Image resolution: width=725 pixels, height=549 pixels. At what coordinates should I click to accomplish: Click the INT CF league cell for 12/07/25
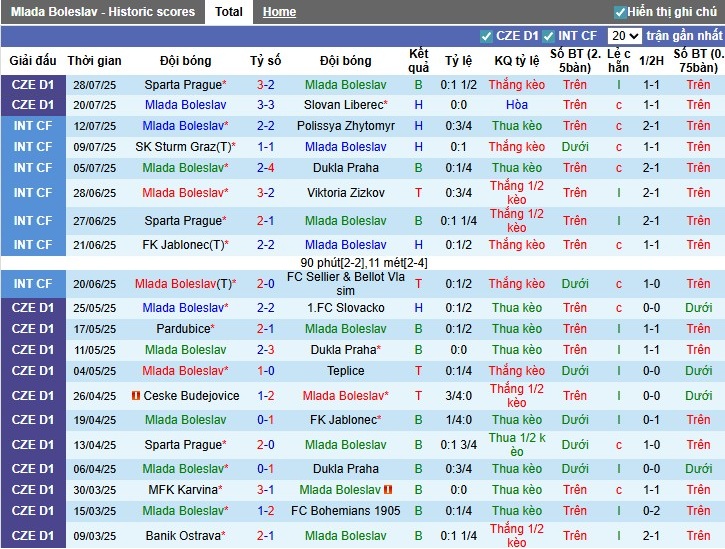(x=33, y=126)
